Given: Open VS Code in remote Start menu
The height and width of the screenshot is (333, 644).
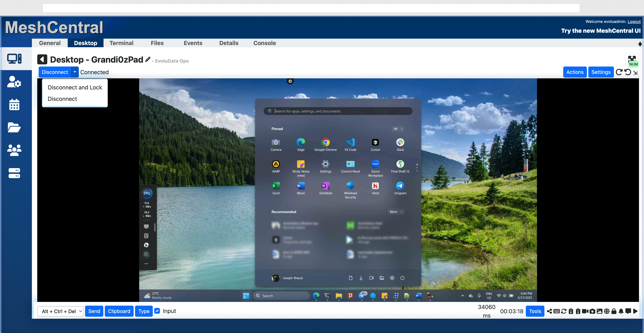Looking at the screenshot, I should [350, 145].
